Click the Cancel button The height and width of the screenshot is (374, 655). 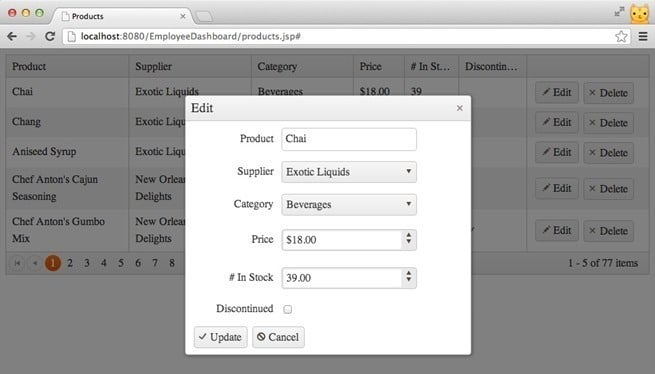click(278, 337)
